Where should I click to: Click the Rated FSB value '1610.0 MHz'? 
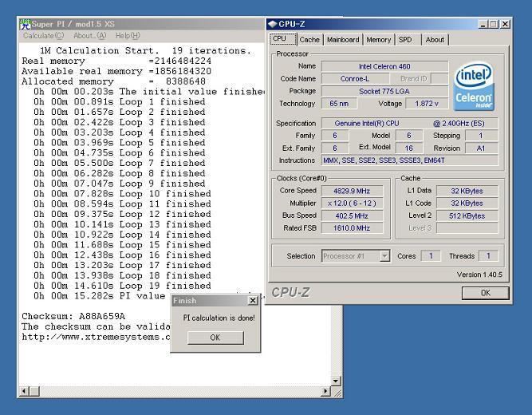tap(352, 228)
